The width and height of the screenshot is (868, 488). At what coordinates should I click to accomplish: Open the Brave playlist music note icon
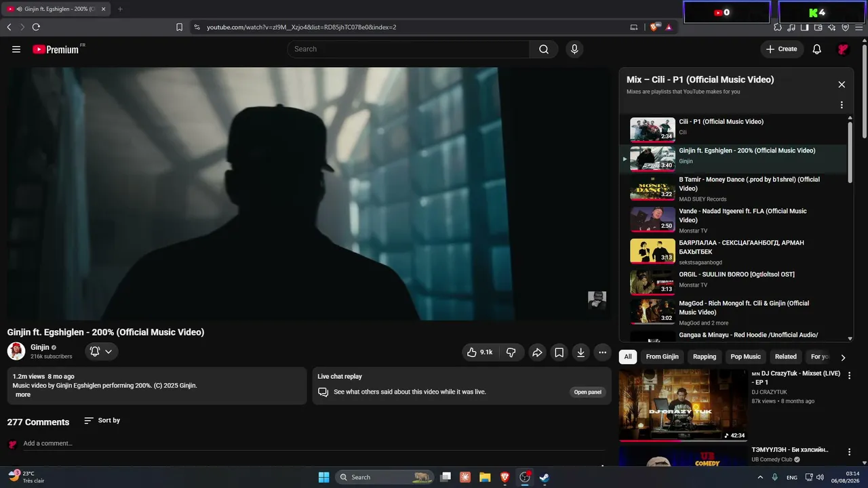pyautogui.click(x=791, y=27)
